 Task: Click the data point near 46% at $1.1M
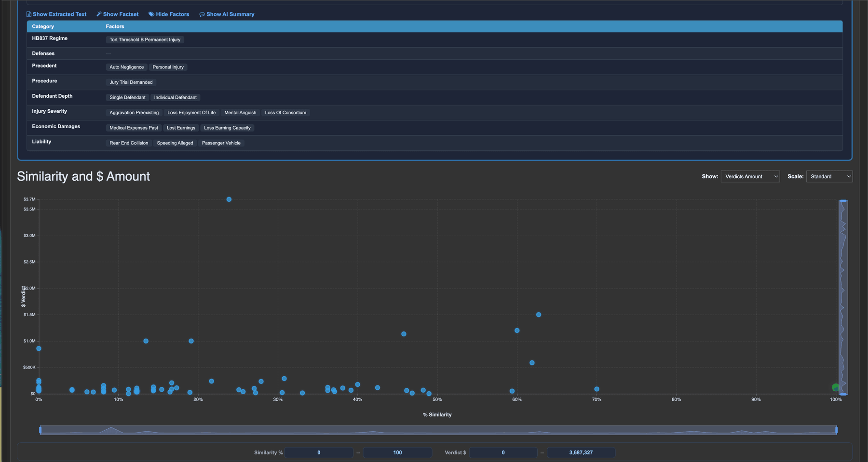pyautogui.click(x=404, y=334)
